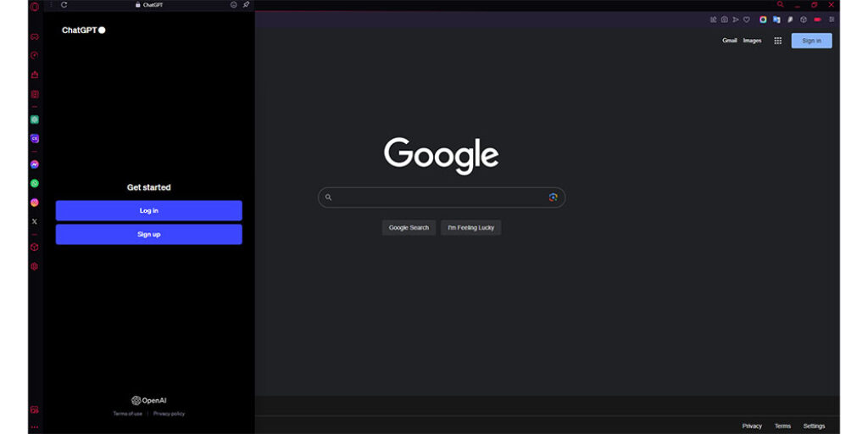Click the I'm Feeling Lucky button
Screen dimensions: 868x434
pyautogui.click(x=471, y=227)
